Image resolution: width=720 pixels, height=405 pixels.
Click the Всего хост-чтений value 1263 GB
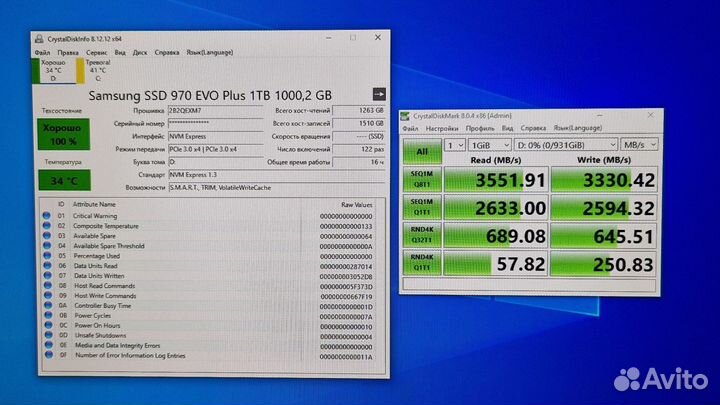click(x=359, y=111)
